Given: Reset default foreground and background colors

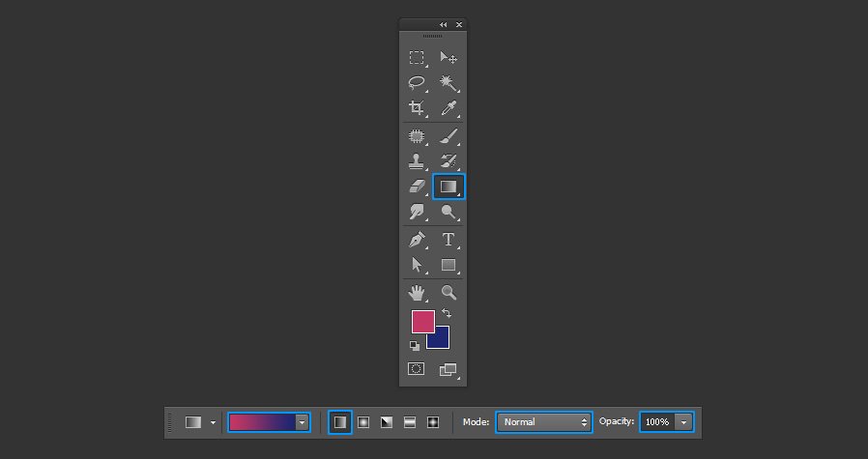Looking at the screenshot, I should click(x=414, y=346).
